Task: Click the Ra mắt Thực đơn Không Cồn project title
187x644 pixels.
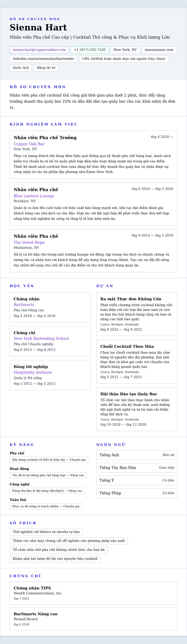Action: pyautogui.click(x=131, y=299)
